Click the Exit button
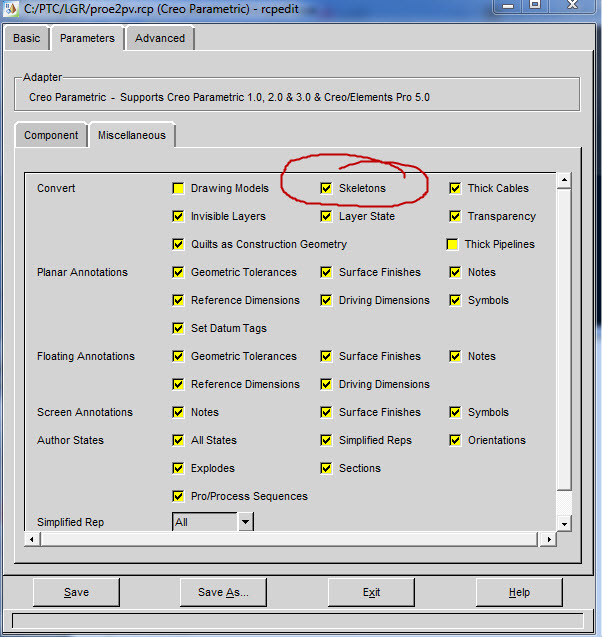This screenshot has height=637, width=602. pyautogui.click(x=371, y=592)
